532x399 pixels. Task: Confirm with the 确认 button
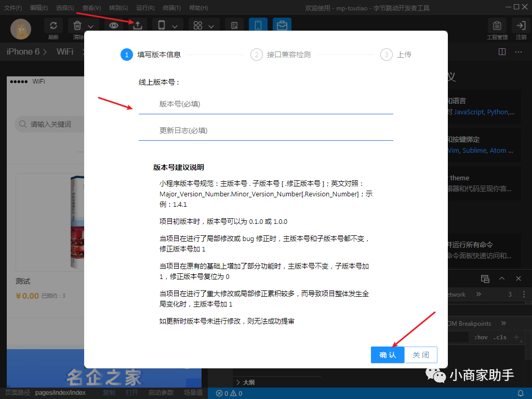pyautogui.click(x=388, y=355)
